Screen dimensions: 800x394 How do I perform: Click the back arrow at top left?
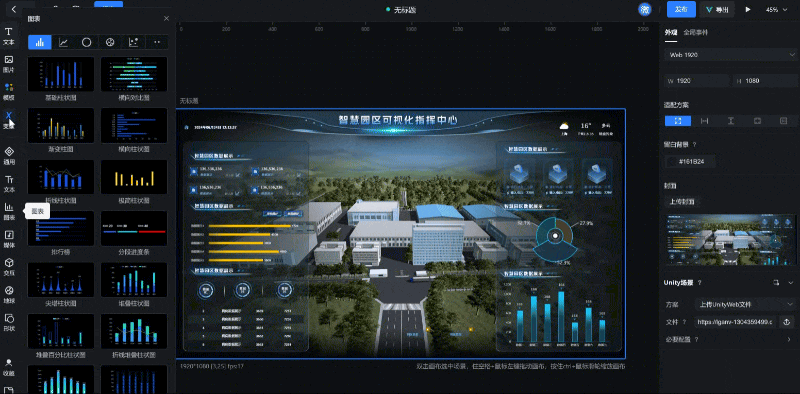(x=14, y=9)
